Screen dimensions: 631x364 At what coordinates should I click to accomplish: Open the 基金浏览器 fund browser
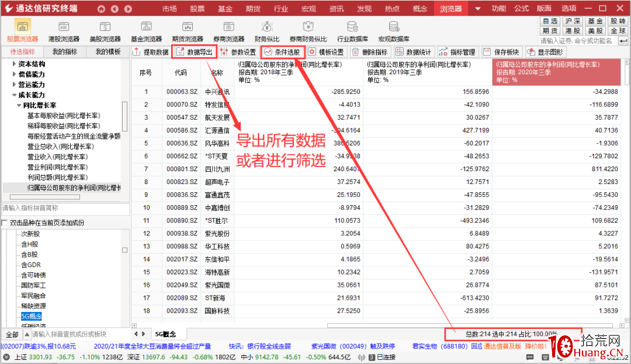[x=146, y=32]
